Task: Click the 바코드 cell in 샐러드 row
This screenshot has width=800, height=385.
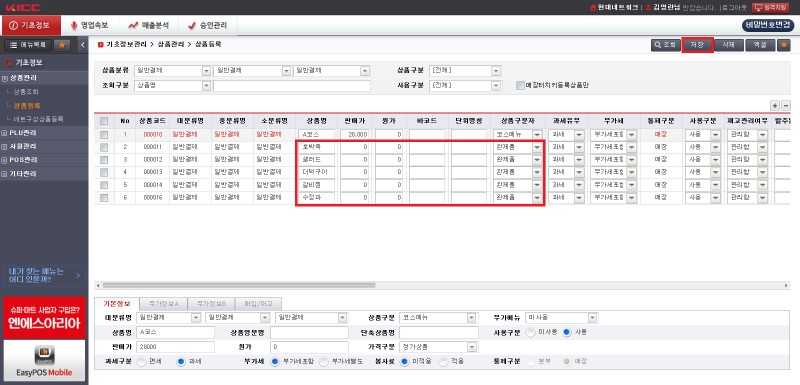Action: 427,160
